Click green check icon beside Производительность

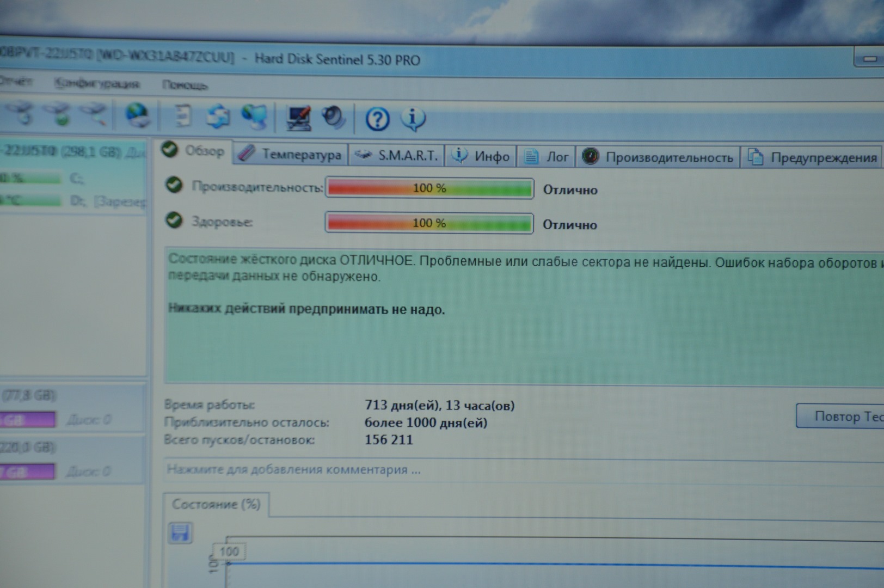pos(174,185)
